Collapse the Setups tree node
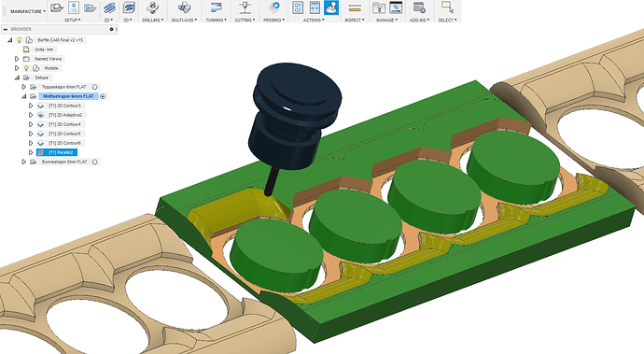The width and height of the screenshot is (644, 354). click(17, 78)
